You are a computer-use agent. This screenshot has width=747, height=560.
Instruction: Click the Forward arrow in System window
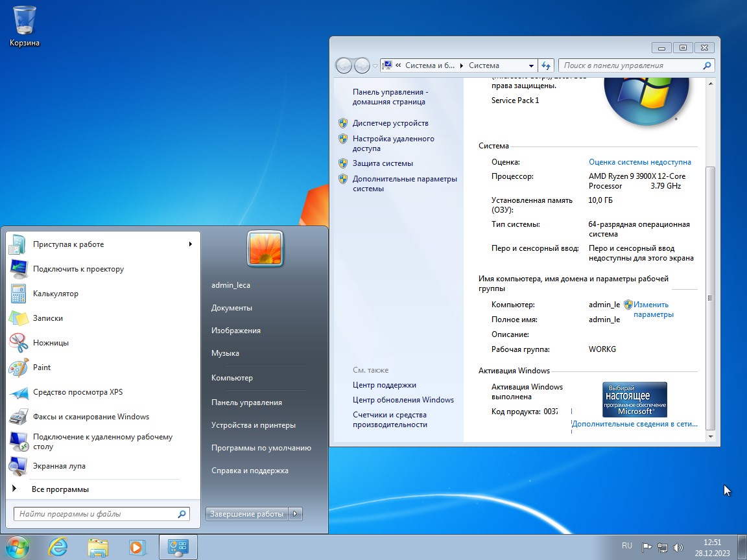pyautogui.click(x=362, y=65)
